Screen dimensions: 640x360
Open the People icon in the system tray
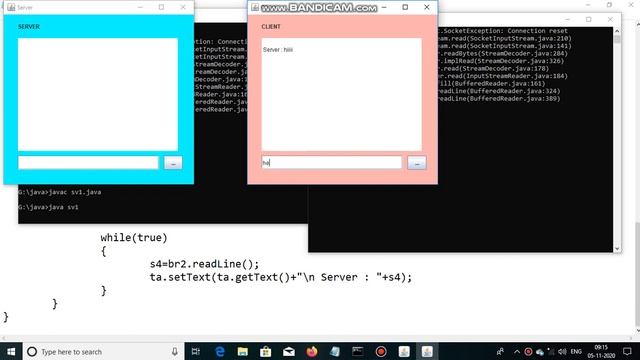click(500, 351)
